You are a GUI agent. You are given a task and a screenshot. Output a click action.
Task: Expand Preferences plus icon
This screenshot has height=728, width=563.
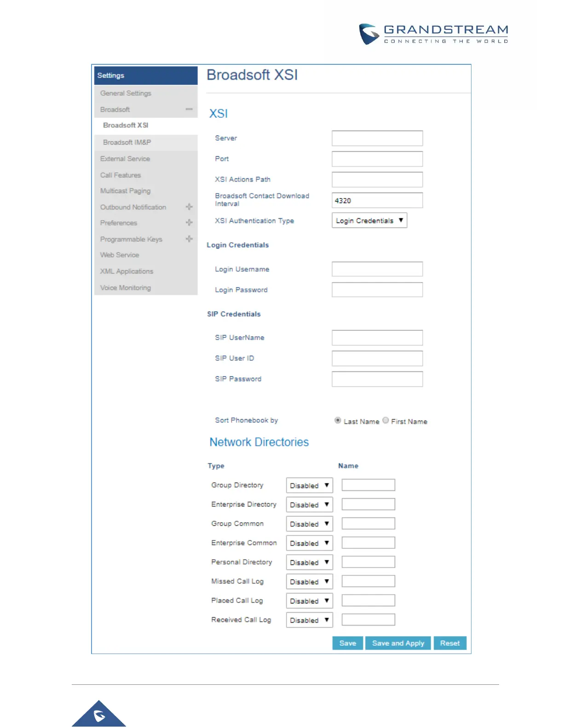(x=189, y=222)
